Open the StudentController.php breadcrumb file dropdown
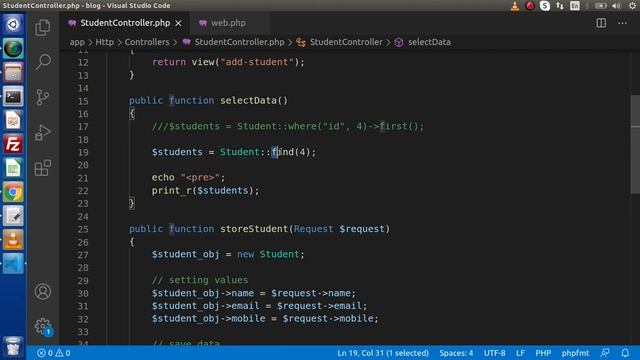The width and height of the screenshot is (640, 360). [x=239, y=42]
